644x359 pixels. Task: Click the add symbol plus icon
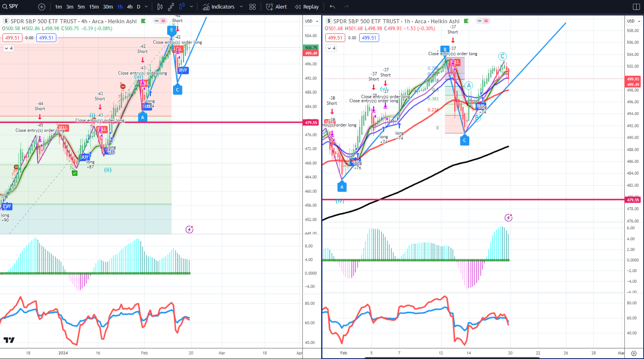click(x=42, y=7)
